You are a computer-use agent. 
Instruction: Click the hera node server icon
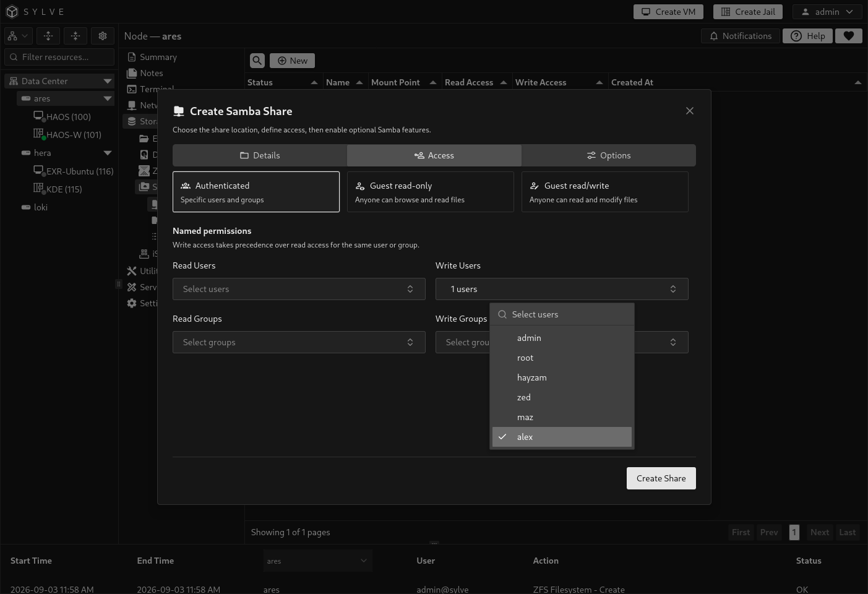(x=26, y=153)
